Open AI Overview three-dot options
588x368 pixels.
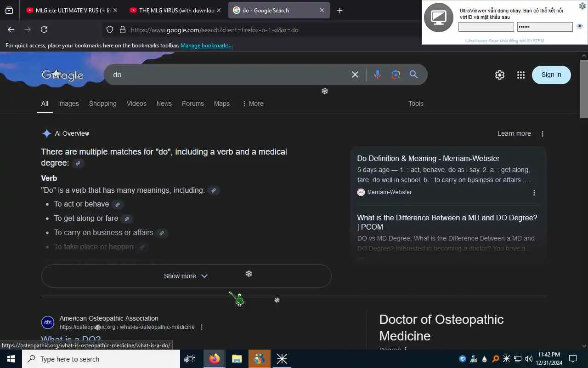point(543,134)
